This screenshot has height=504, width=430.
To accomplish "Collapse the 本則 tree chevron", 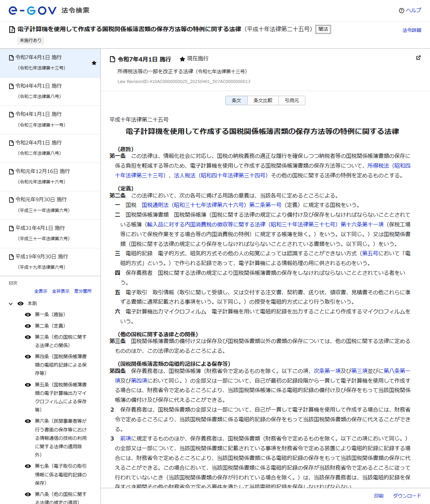I will tap(11, 304).
